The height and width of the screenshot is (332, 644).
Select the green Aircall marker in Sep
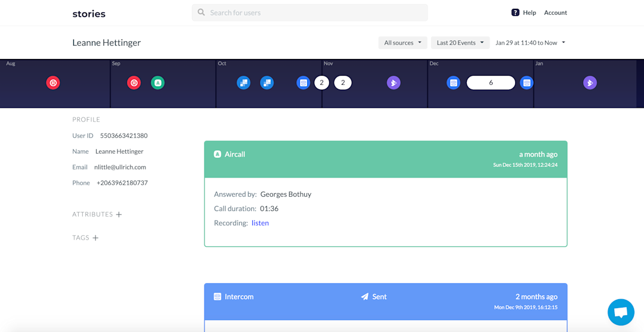(x=157, y=82)
